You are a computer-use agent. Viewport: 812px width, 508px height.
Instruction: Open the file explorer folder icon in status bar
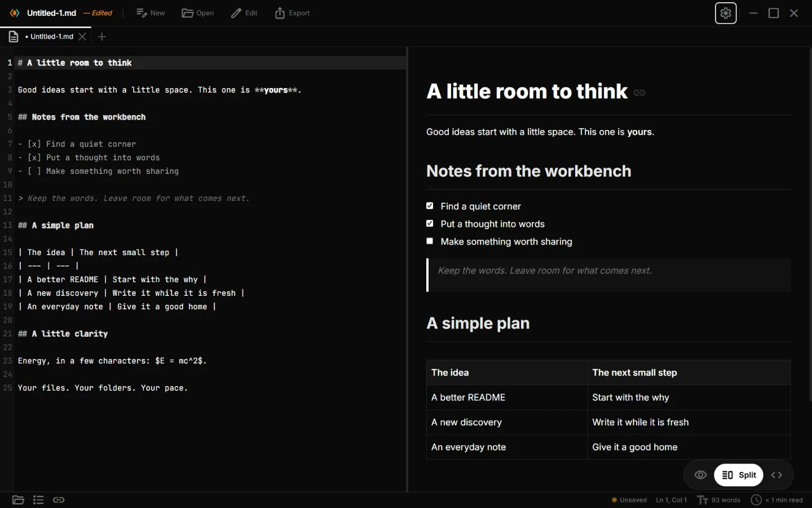18,500
